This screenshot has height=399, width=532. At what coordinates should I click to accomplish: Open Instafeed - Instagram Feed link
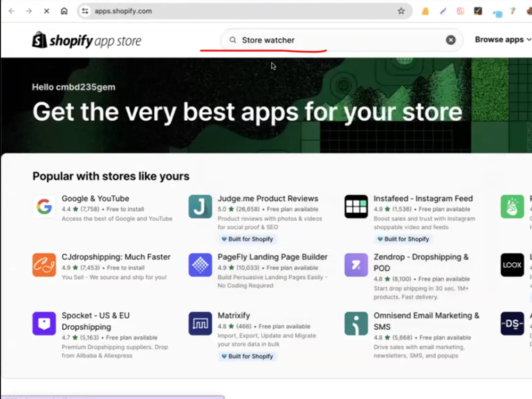(x=423, y=198)
